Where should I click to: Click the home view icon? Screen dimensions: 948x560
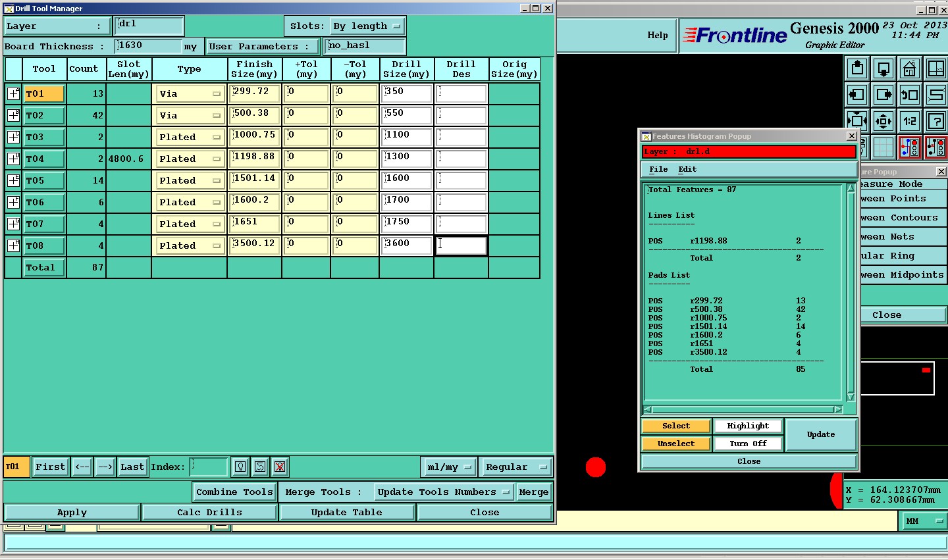[x=910, y=68]
